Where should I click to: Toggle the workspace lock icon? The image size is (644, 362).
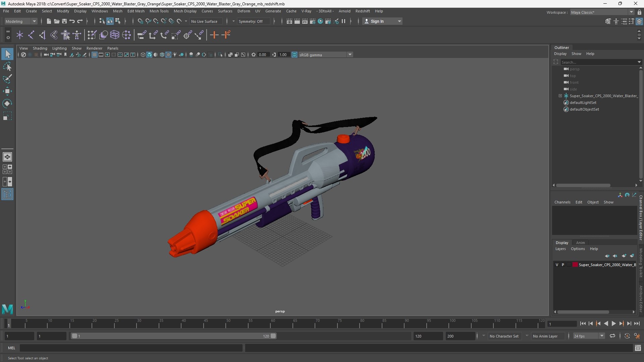tap(639, 12)
